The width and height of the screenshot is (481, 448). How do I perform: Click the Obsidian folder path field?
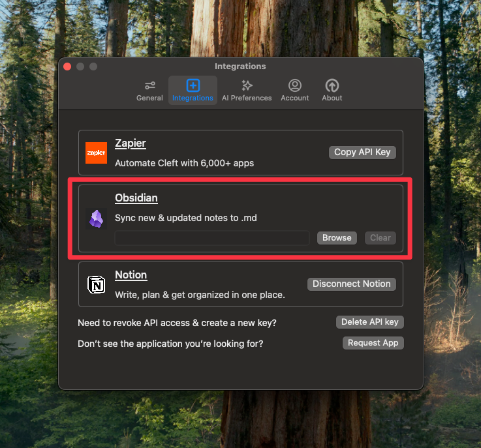click(x=212, y=238)
